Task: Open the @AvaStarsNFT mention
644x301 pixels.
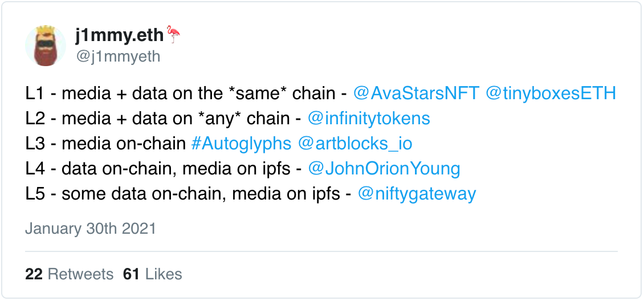Action: click(416, 93)
